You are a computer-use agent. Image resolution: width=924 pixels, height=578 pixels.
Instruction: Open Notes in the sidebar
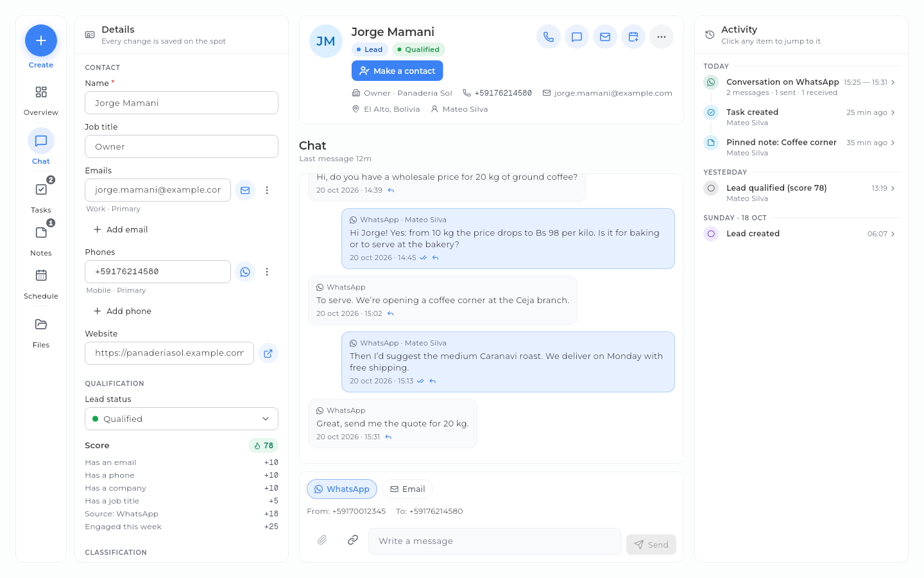[41, 240]
